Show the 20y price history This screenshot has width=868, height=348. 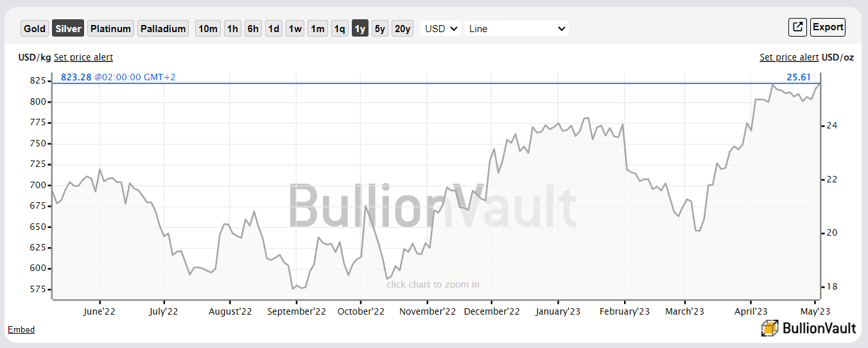(x=403, y=28)
